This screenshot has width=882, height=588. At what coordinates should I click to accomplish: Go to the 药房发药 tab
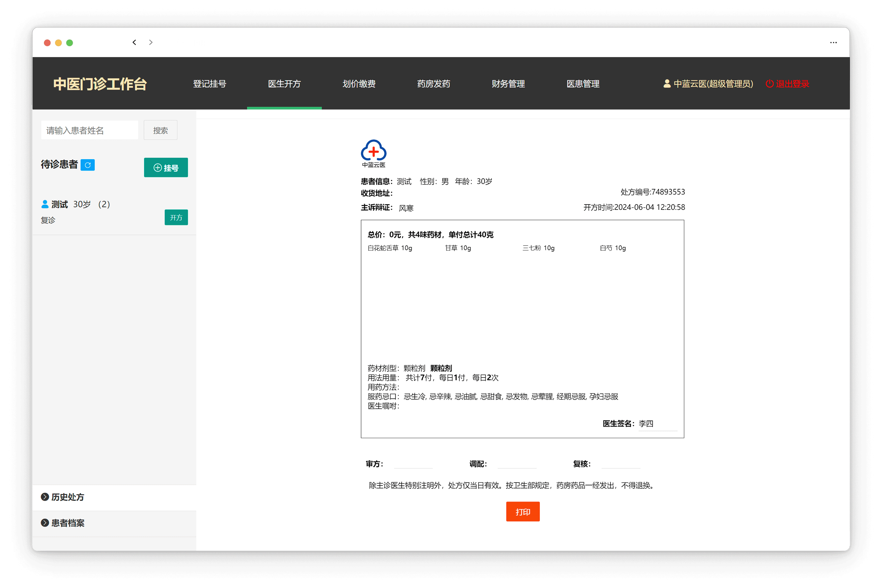coord(433,84)
